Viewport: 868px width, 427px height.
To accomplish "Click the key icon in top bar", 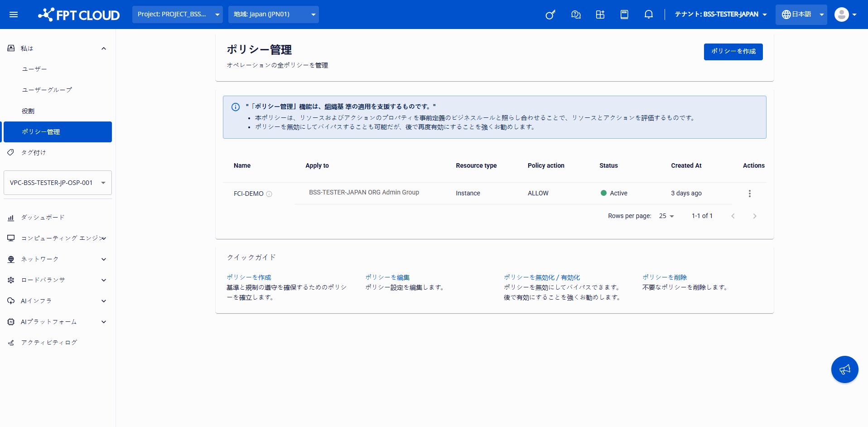I will (x=550, y=15).
